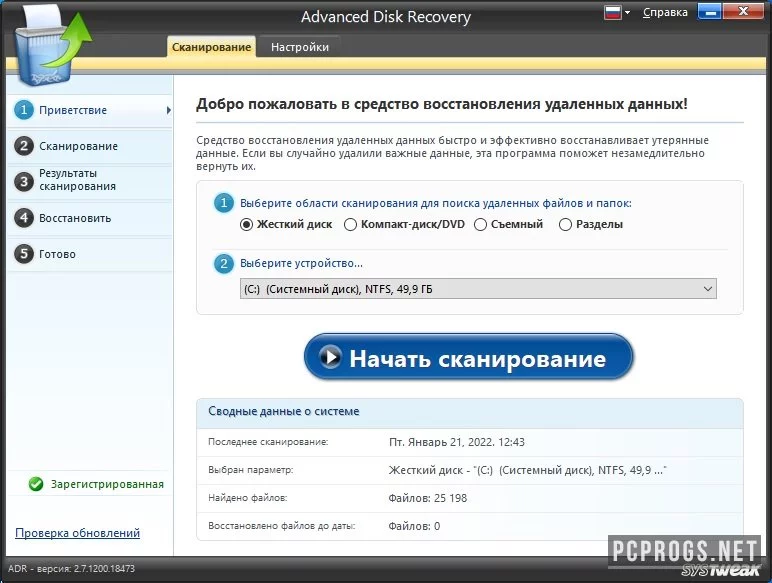Screen dimensions: 772x583
Task: Open the Проверка обновлений link
Action: pyautogui.click(x=77, y=533)
